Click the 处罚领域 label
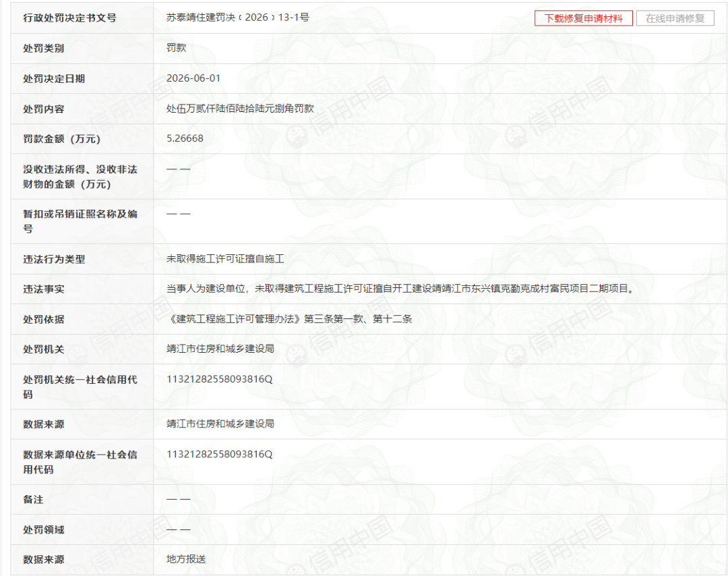This screenshot has width=728, height=576. 44,530
